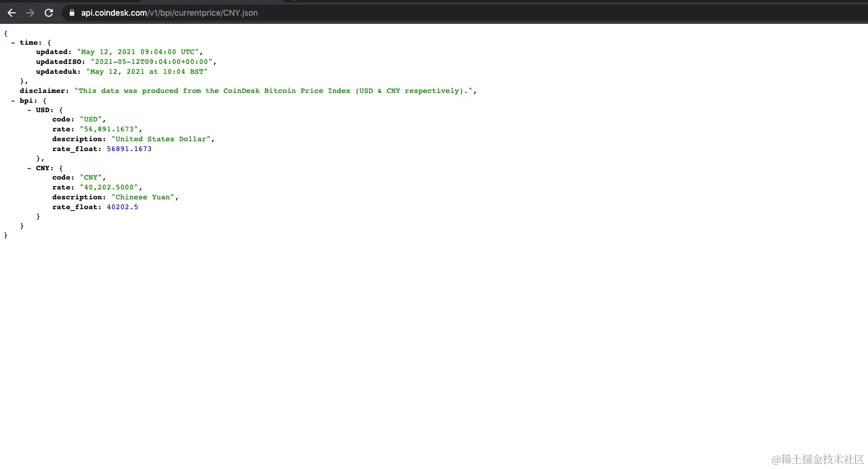Click the updateduk key label
The height and width of the screenshot is (469, 868).
tap(58, 71)
